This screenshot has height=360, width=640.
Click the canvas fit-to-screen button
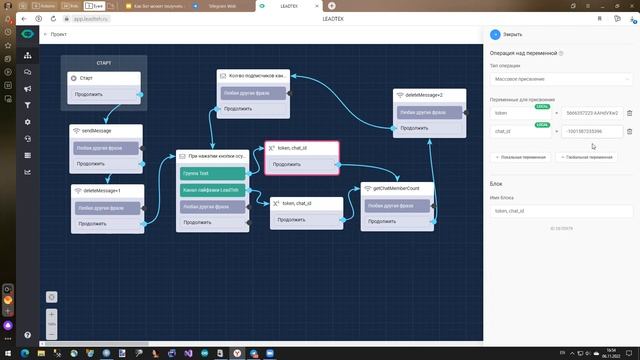coord(51,297)
